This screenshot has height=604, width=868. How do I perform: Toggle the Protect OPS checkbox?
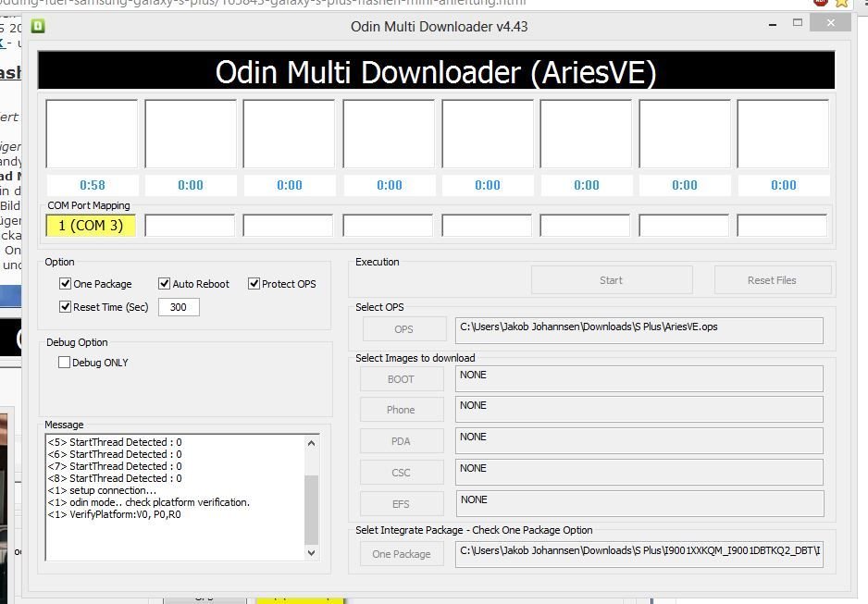(x=254, y=284)
